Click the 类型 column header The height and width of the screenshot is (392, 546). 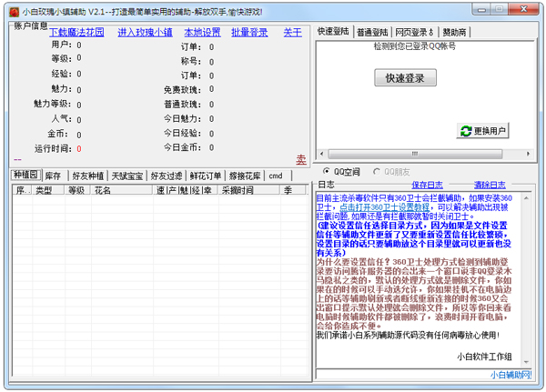(x=48, y=190)
